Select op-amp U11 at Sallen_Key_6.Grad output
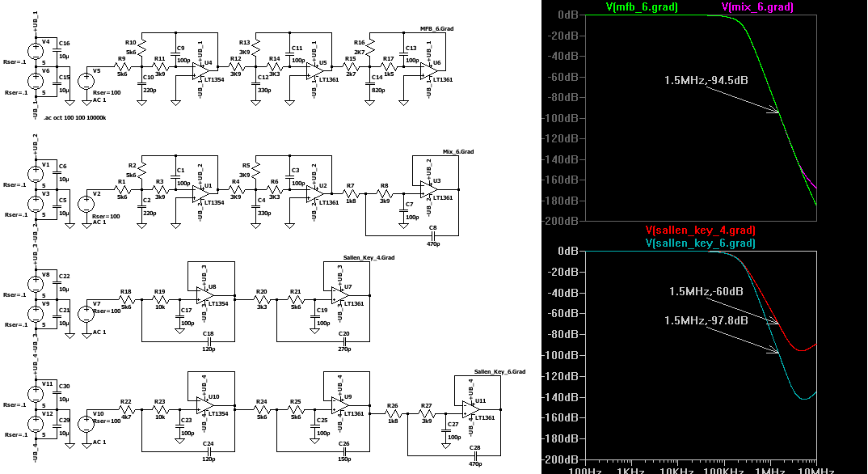This screenshot has width=868, height=474. [470, 408]
